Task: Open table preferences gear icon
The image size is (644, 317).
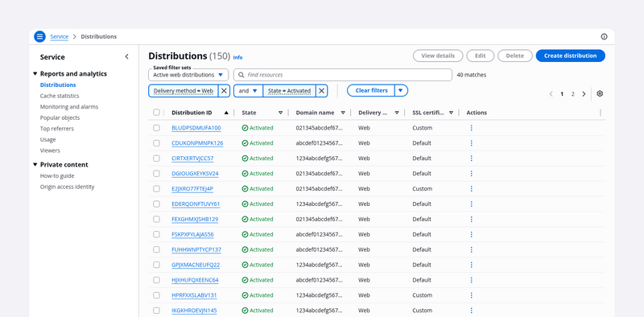Action: tap(600, 93)
